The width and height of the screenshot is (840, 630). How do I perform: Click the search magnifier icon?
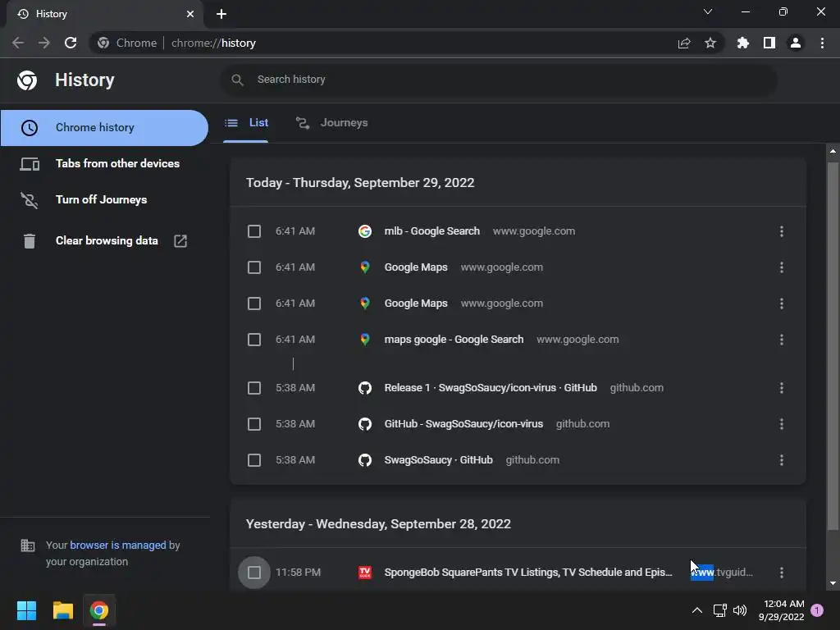click(237, 80)
